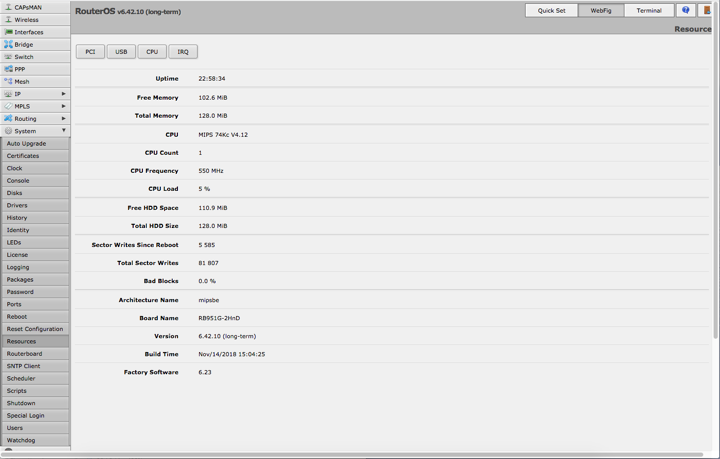Open Certificates under System

(x=35, y=156)
